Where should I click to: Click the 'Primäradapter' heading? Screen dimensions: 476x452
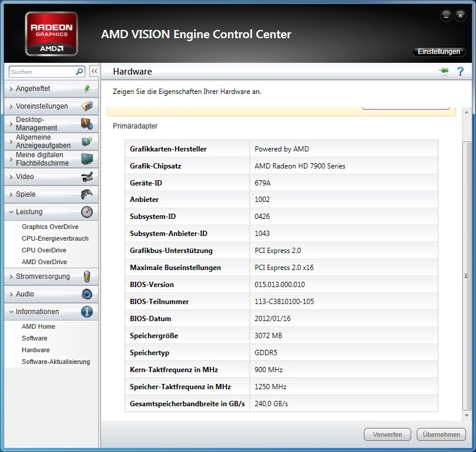(135, 126)
